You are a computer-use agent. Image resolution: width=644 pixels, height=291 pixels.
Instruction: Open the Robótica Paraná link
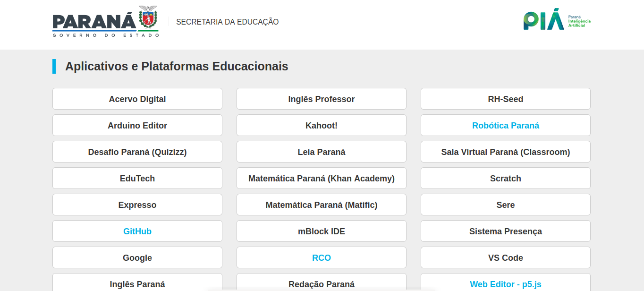tap(506, 125)
